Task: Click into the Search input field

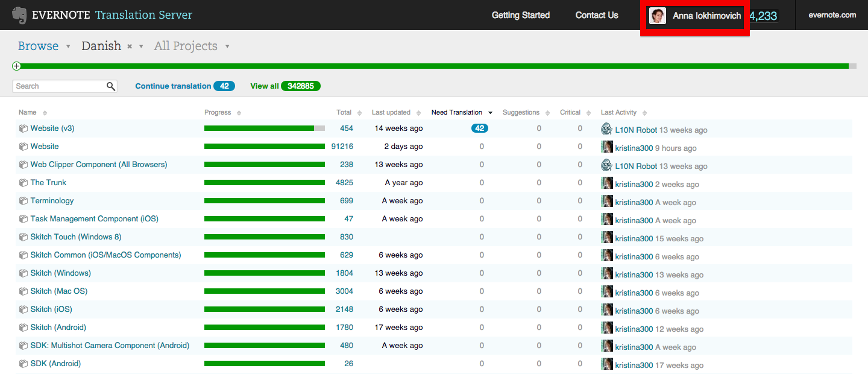Action: (59, 86)
